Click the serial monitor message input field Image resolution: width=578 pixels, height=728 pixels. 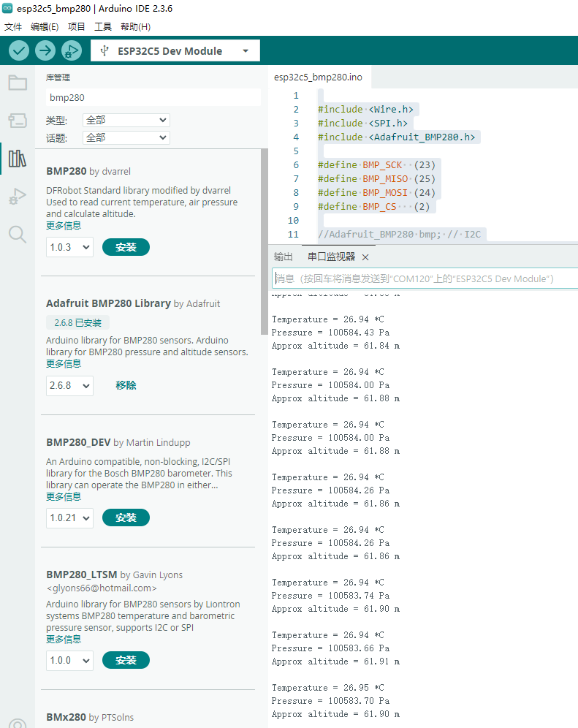424,278
